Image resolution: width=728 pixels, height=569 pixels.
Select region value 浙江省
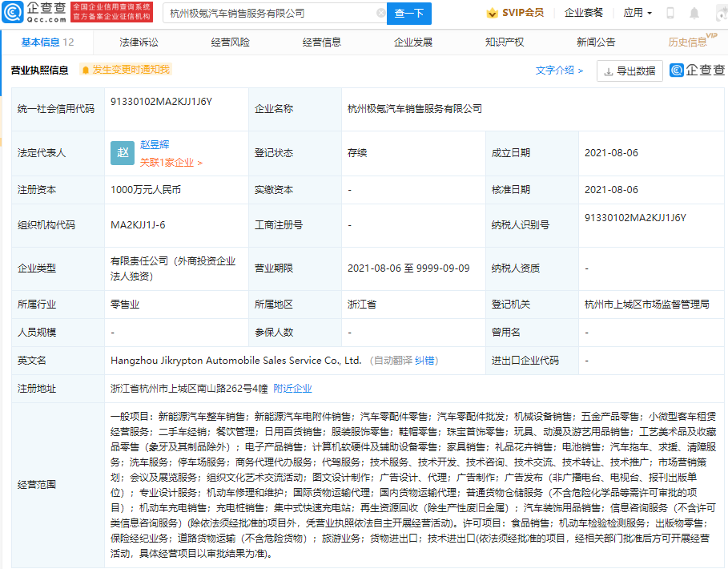[x=362, y=305]
